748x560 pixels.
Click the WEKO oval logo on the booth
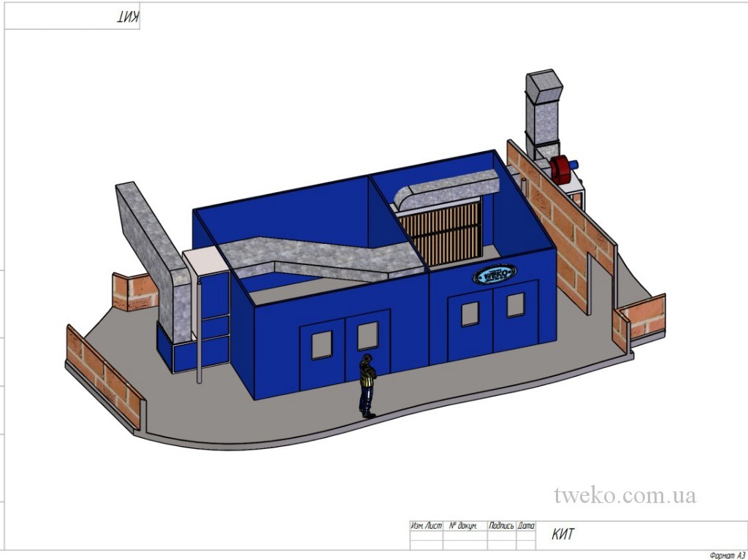(x=495, y=274)
